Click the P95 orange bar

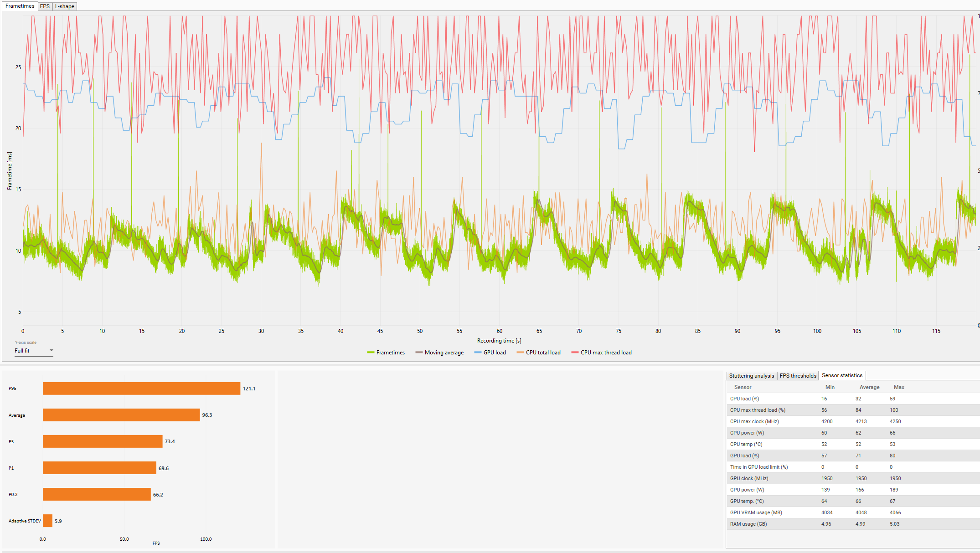click(x=141, y=389)
